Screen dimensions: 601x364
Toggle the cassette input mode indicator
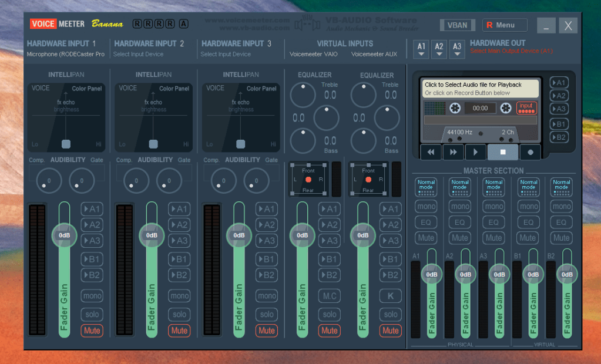point(526,108)
